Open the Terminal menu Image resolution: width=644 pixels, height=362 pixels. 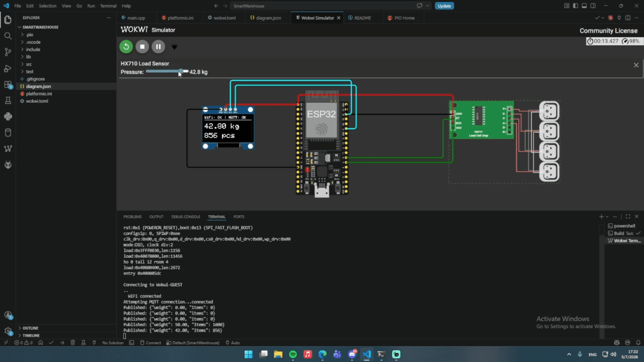(108, 6)
